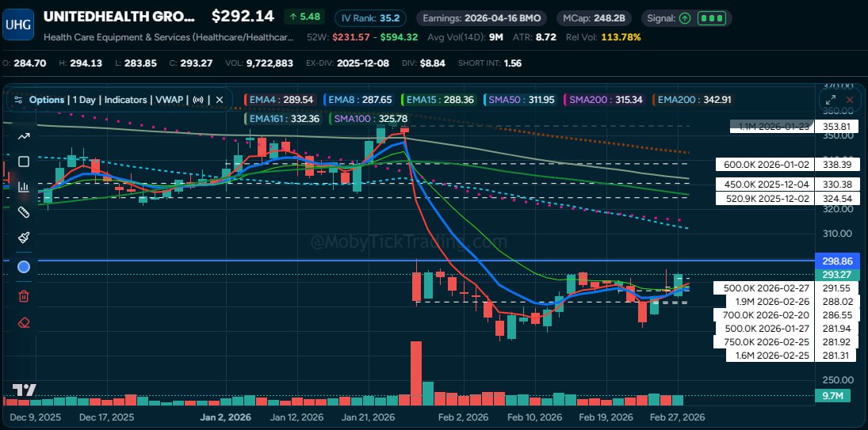Open the blue color picker circle

coord(24,267)
